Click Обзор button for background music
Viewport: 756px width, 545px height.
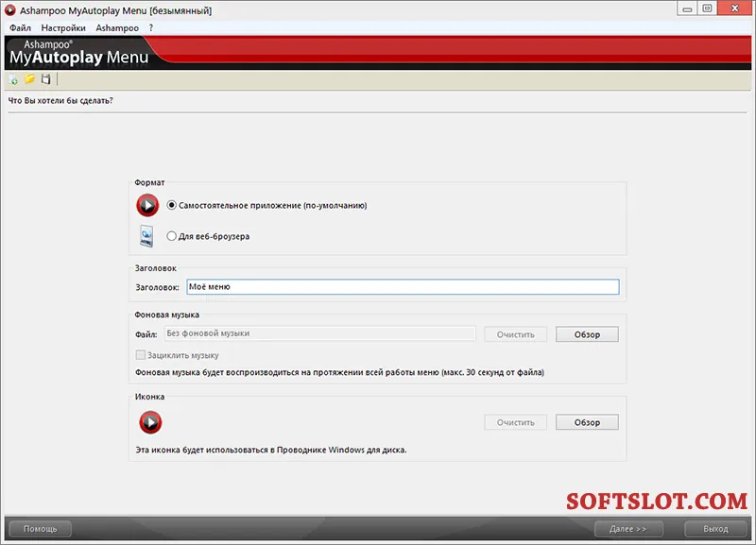(x=587, y=334)
